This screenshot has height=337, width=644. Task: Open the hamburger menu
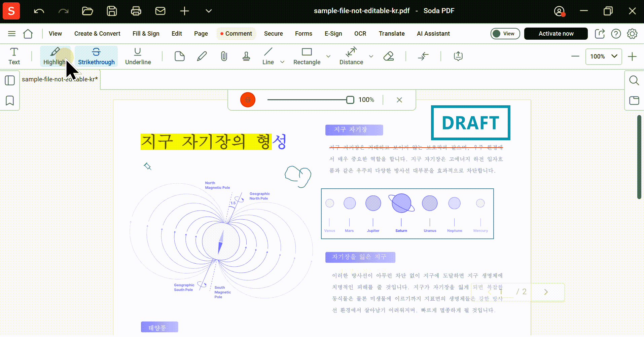tap(12, 34)
